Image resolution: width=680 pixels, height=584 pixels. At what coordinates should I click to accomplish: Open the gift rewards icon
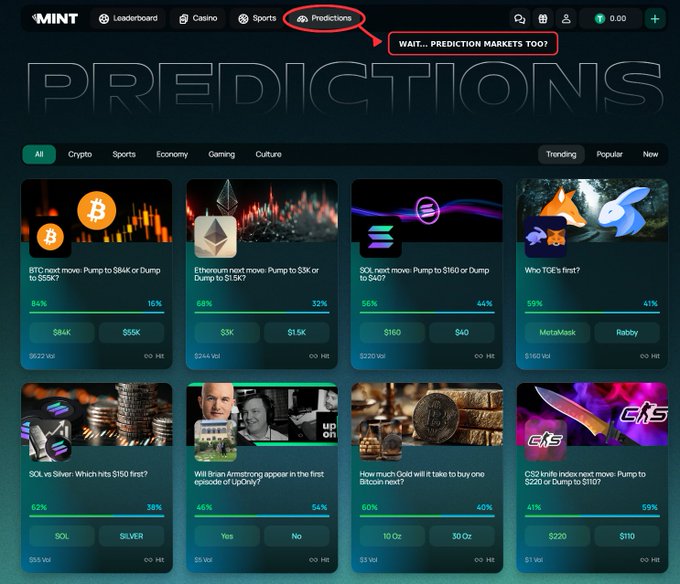(543, 19)
